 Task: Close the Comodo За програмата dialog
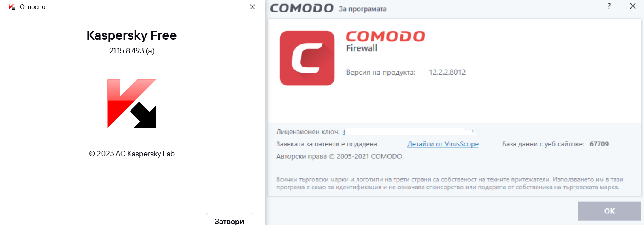[632, 6]
